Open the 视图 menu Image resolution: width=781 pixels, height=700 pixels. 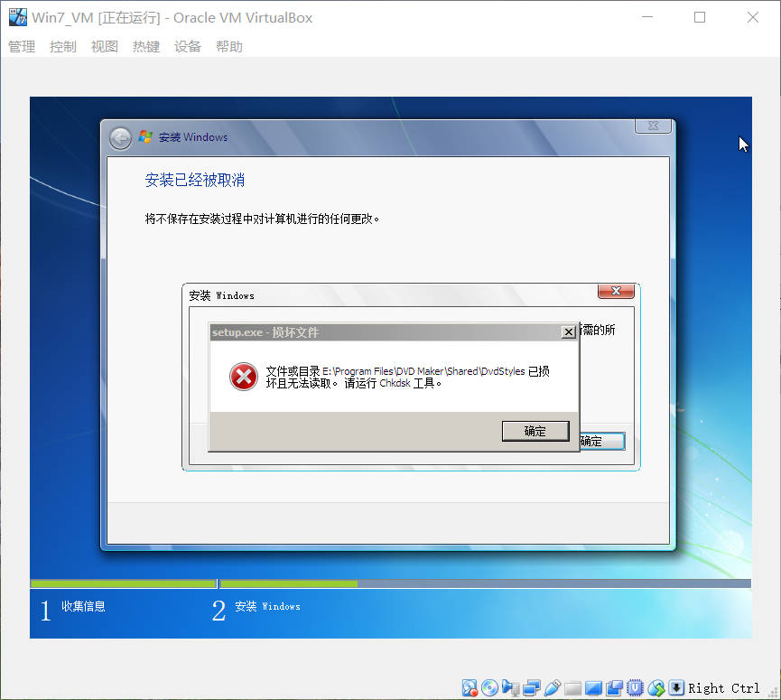[105, 47]
